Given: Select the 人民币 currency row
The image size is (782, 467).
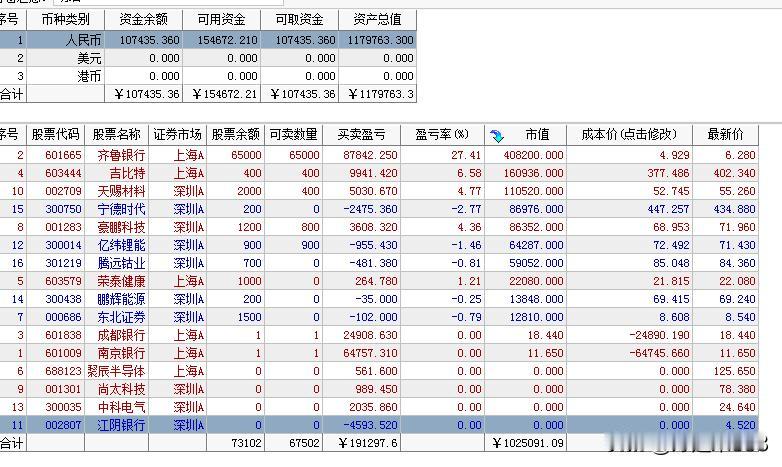Looking at the screenshot, I should (208, 40).
